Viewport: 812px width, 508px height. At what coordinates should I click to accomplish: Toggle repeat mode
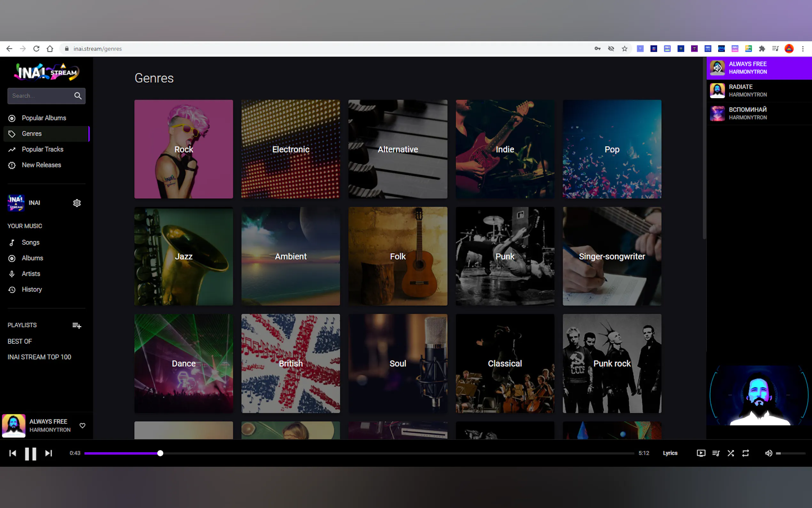745,453
